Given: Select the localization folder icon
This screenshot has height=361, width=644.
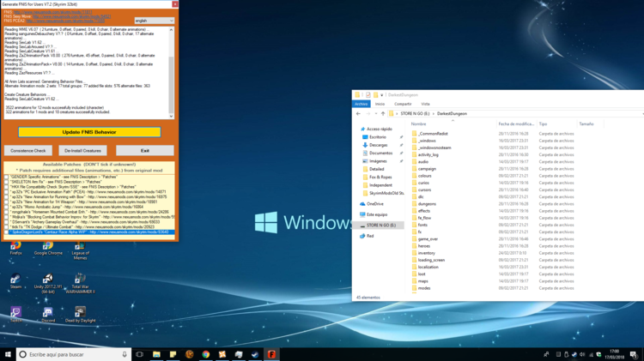Looking at the screenshot, I should 415,267.
